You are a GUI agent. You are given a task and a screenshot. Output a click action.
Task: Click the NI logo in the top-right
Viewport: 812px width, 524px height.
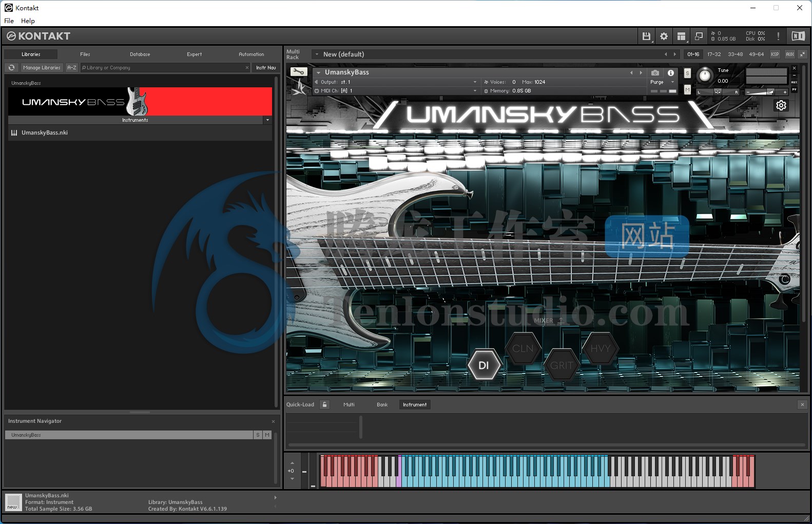(x=798, y=36)
